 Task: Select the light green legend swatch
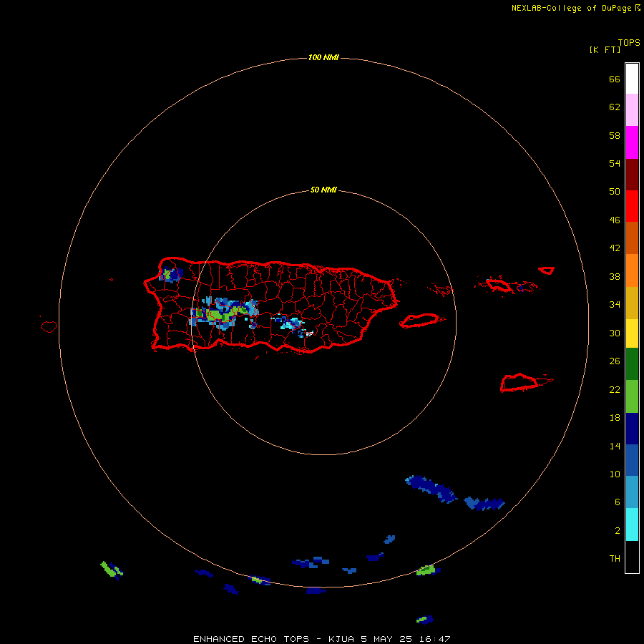(632, 396)
